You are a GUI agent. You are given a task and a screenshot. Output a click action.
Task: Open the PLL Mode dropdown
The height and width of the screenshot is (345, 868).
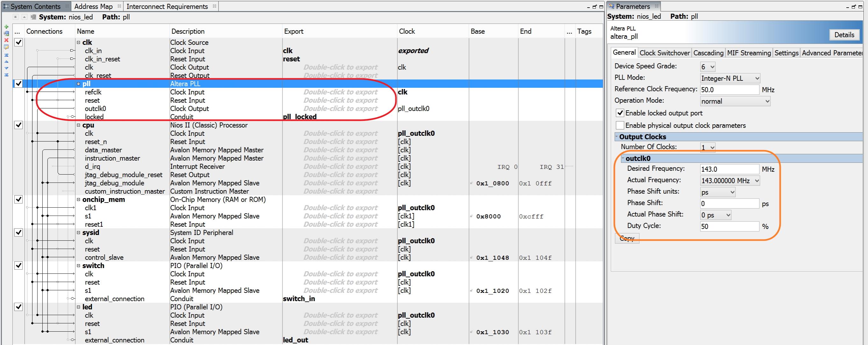point(730,79)
